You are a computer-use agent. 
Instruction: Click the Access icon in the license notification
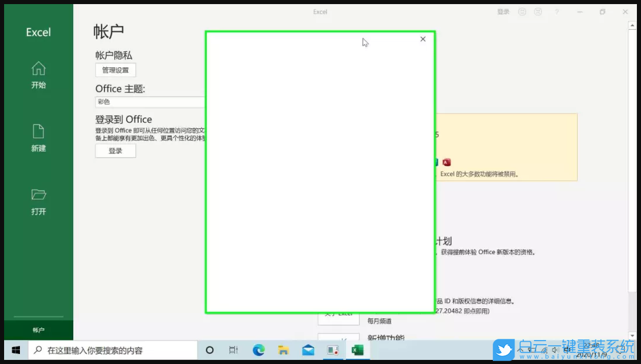(x=446, y=162)
